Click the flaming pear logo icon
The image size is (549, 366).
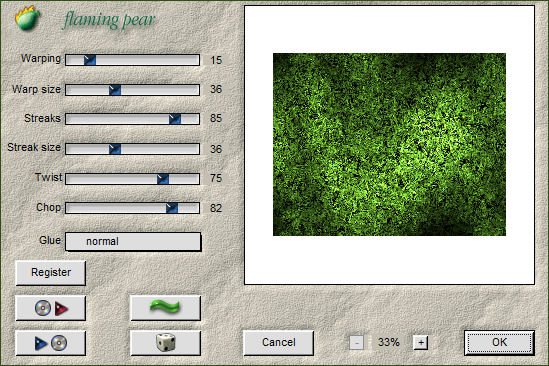27,18
